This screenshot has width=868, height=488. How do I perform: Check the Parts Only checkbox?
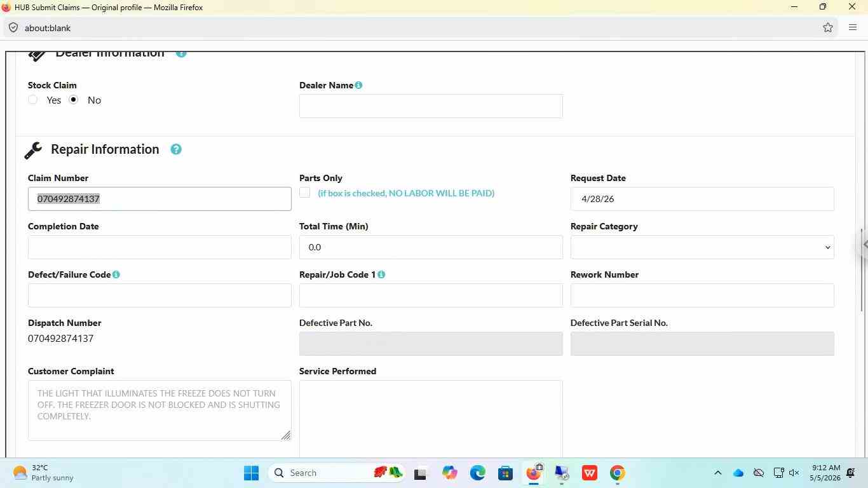pos(305,193)
